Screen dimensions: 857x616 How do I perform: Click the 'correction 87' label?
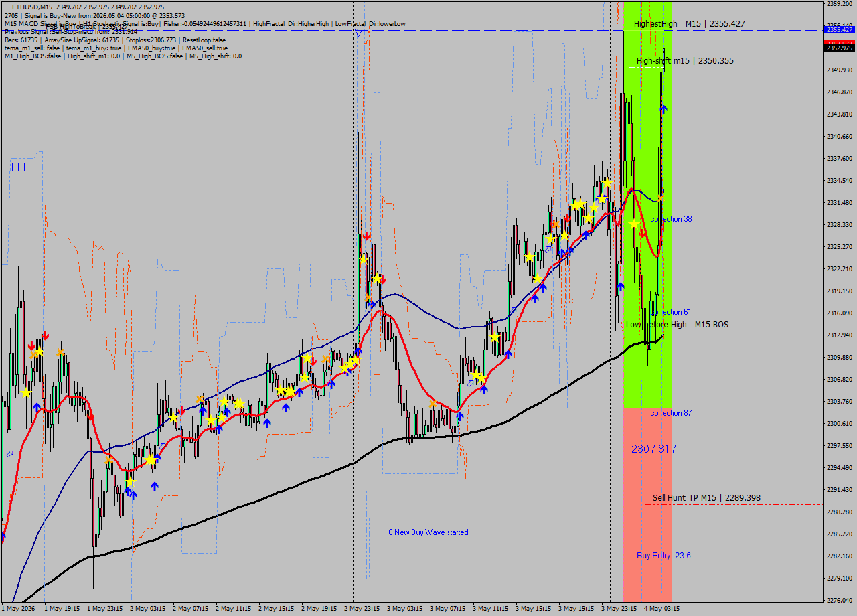(x=671, y=413)
